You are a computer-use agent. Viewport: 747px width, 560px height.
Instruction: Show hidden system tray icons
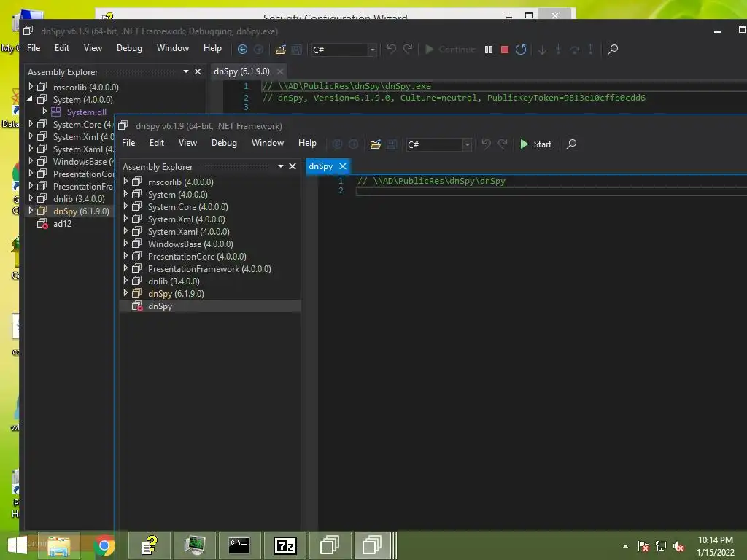coord(625,546)
